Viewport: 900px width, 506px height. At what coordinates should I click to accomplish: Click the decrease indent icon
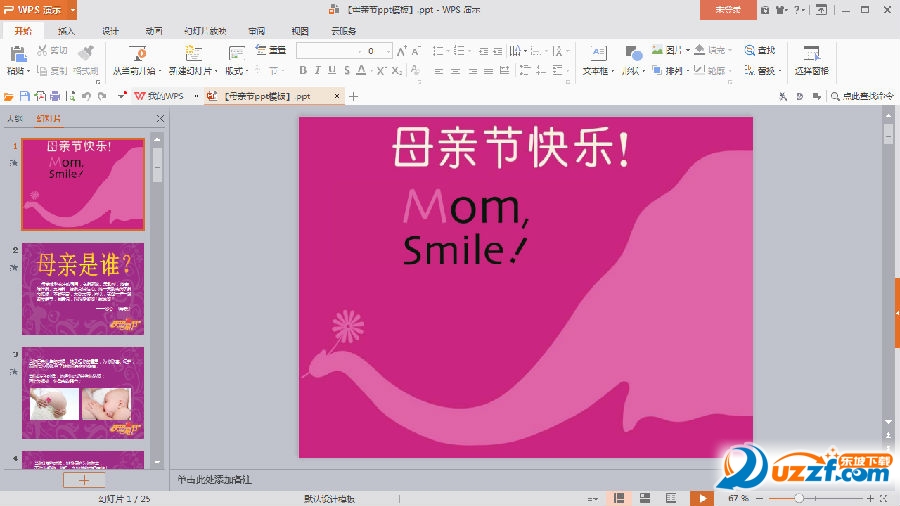pos(483,51)
